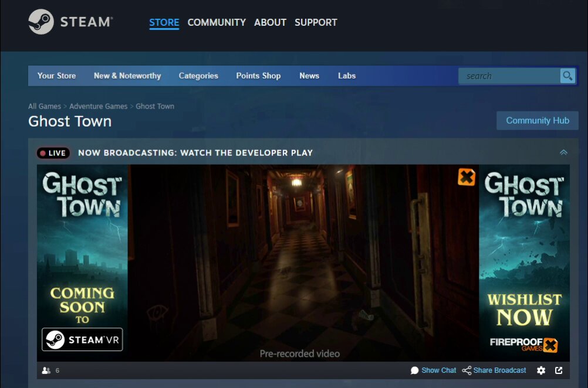Click the Ghost Town breadcrumb link

click(x=155, y=106)
